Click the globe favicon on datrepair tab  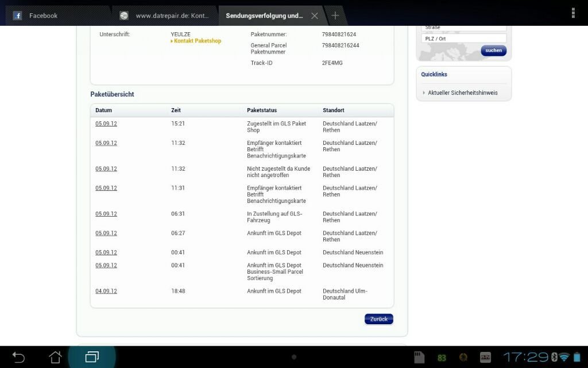[124, 16]
